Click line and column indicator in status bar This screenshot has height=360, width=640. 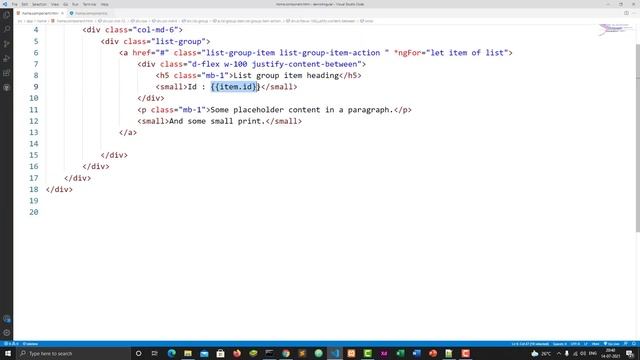pyautogui.click(x=530, y=344)
